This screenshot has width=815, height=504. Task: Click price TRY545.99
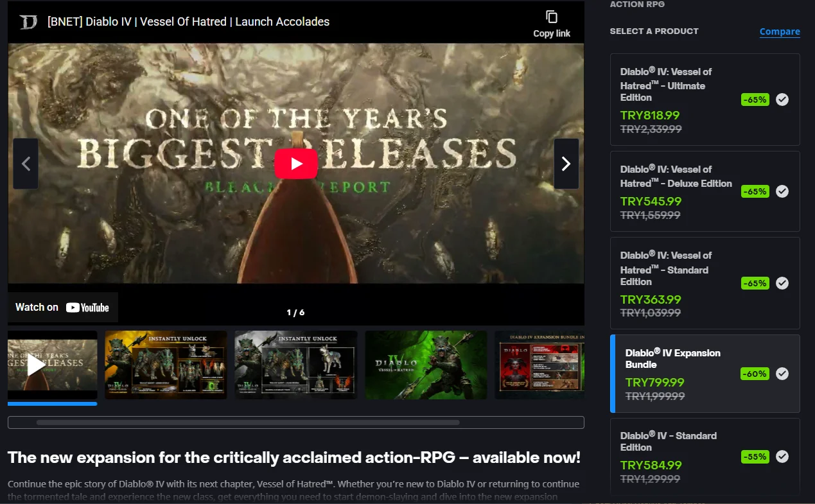[651, 201]
